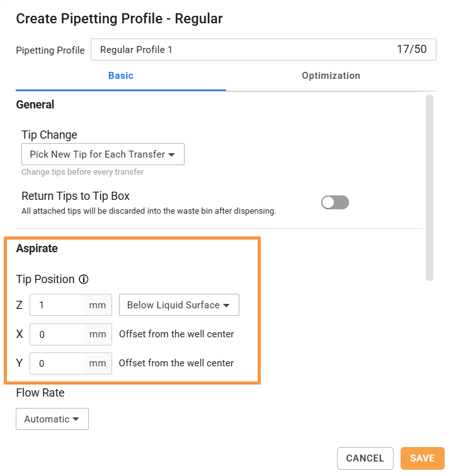Click the 17/50 character counter
The width and height of the screenshot is (451, 476).
411,49
